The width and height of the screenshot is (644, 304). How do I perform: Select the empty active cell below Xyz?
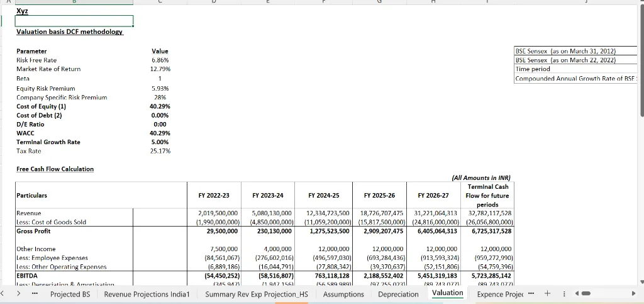point(74,21)
